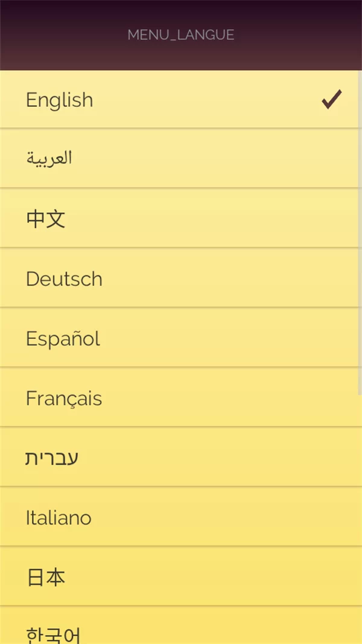
Task: Pick Español from the list
Action: click(x=63, y=338)
